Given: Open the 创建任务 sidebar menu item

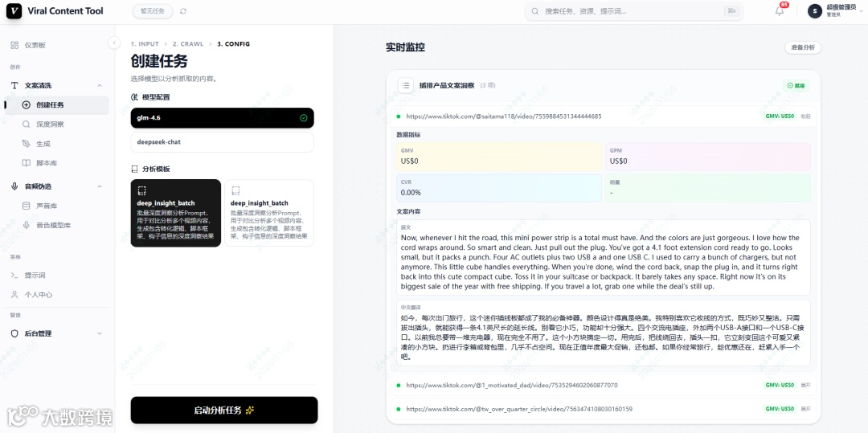Looking at the screenshot, I should pyautogui.click(x=56, y=105).
